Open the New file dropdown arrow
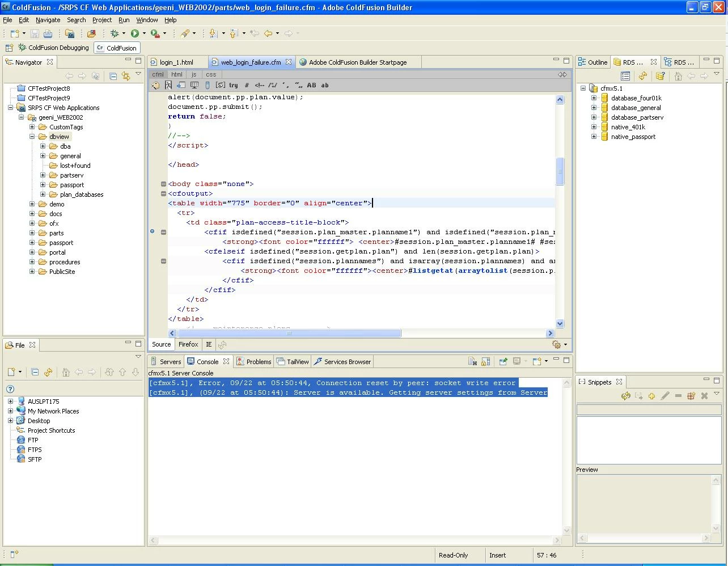Screen dimensions: 728x566 click(24, 34)
